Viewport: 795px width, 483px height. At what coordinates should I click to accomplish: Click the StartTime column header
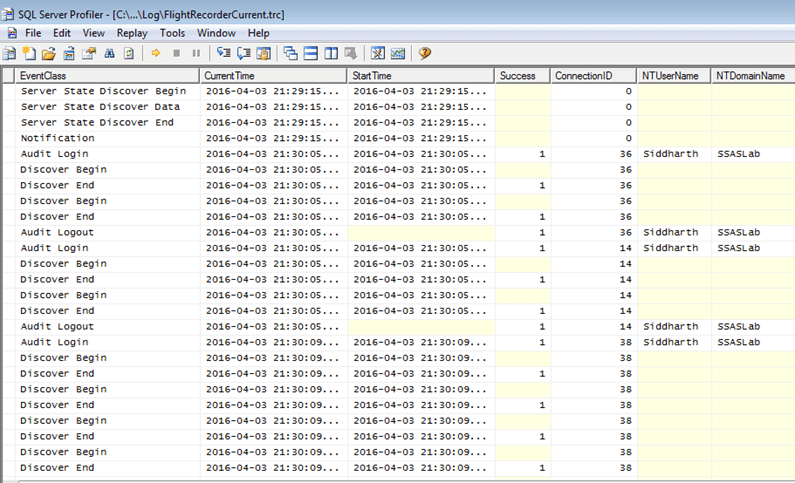[x=421, y=76]
